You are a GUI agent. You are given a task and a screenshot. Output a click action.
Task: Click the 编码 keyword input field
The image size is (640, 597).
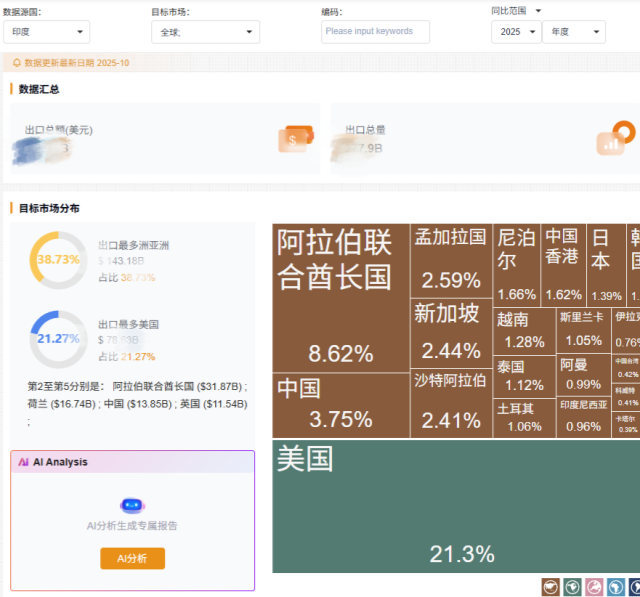click(x=375, y=32)
